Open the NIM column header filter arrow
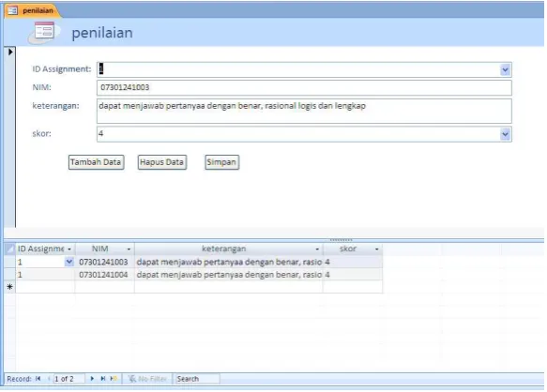This screenshot has width=547, height=392. pos(129,249)
